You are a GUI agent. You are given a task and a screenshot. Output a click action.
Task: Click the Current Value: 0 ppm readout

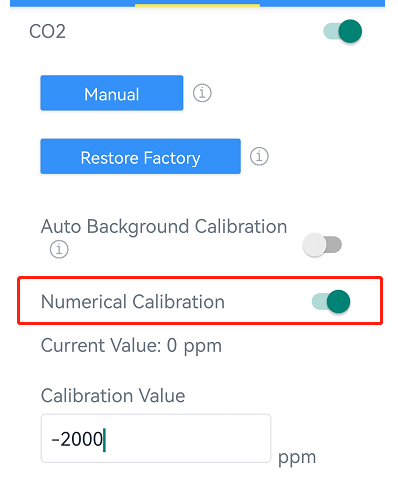pyautogui.click(x=131, y=346)
